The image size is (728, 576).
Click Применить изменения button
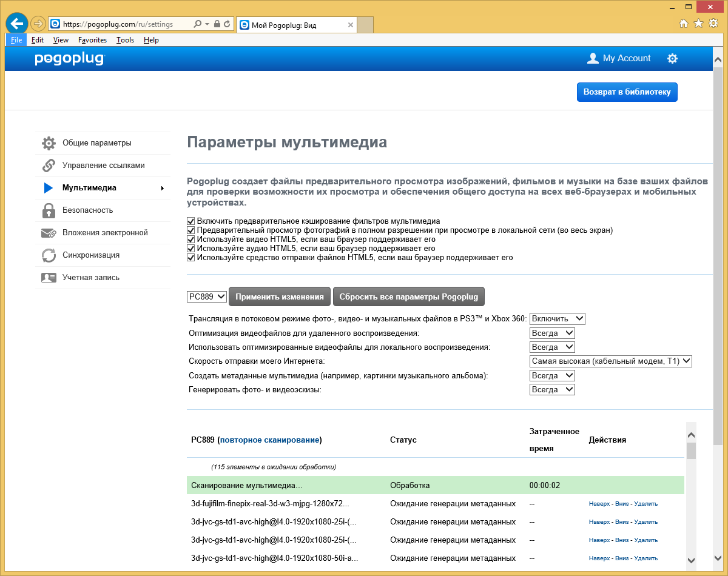[280, 297]
